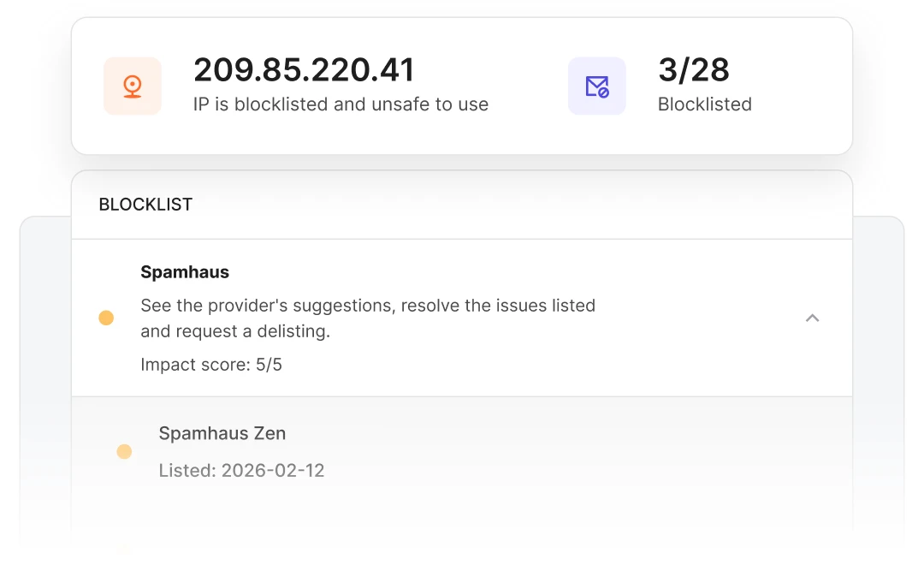The image size is (924, 565).
Task: Collapse the Spamhaus entry with the chevron
Action: tap(812, 318)
